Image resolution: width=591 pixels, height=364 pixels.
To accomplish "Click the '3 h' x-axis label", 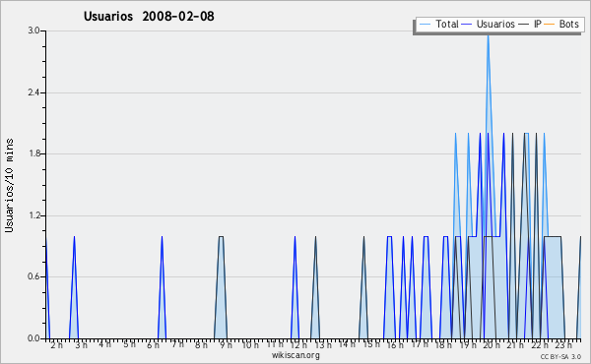I will click(81, 345).
